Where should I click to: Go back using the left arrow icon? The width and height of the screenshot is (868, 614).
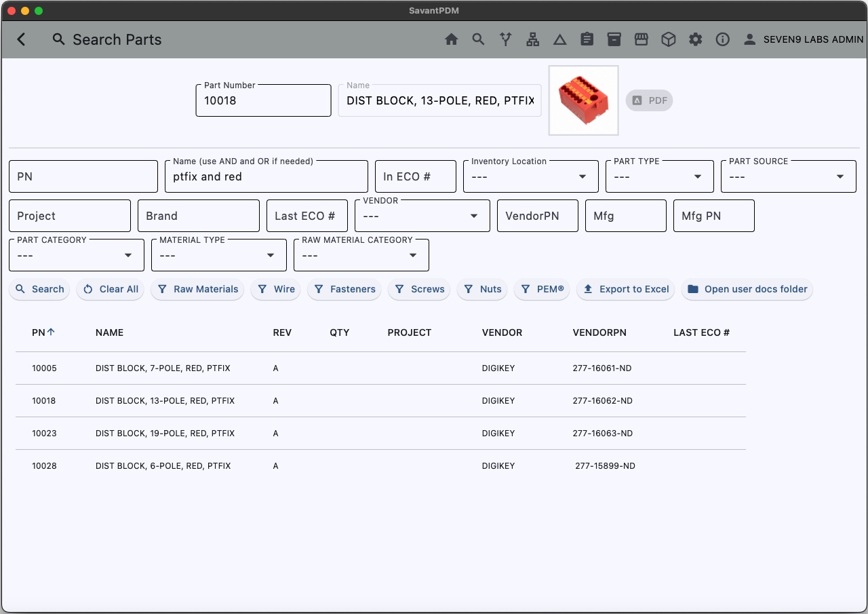pos(22,39)
